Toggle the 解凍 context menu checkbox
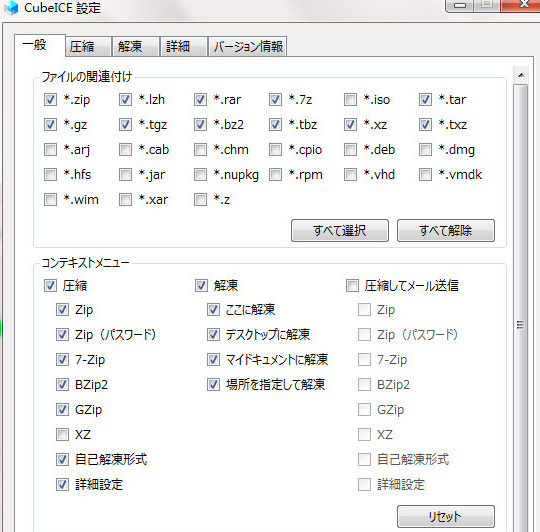This screenshot has height=532, width=540. [201, 285]
